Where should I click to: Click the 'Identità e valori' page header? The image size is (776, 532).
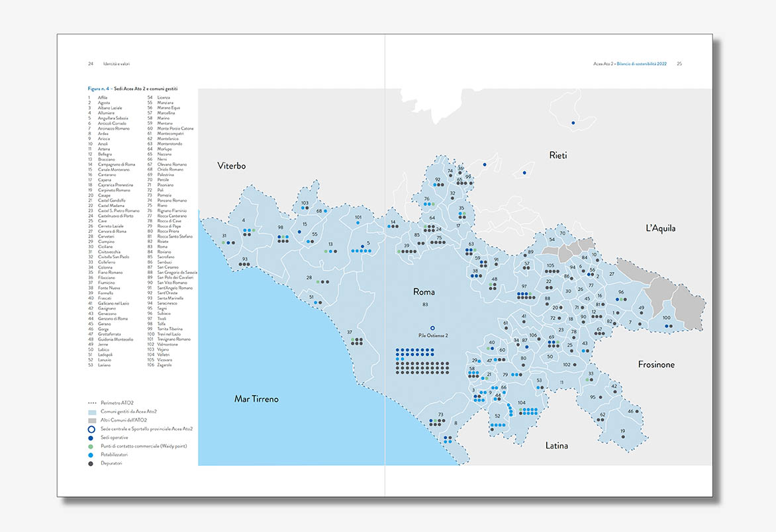point(117,64)
